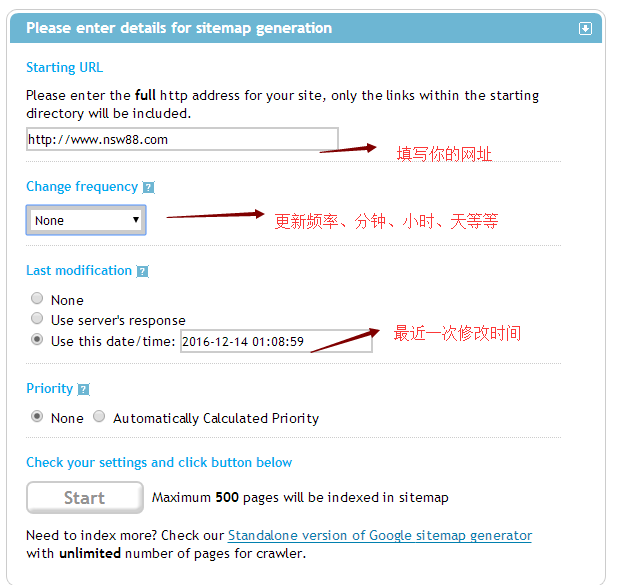Open Standalone version of Google sitemap generator link

tap(380, 536)
